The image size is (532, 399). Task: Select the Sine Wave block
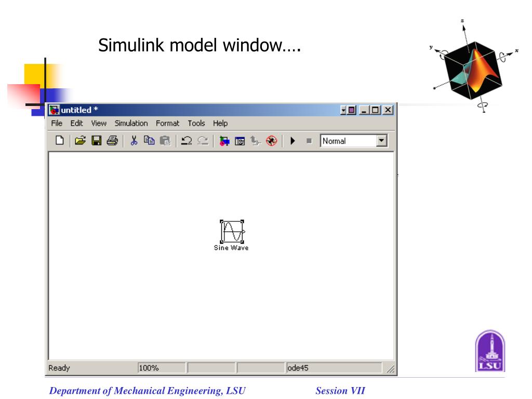[232, 232]
